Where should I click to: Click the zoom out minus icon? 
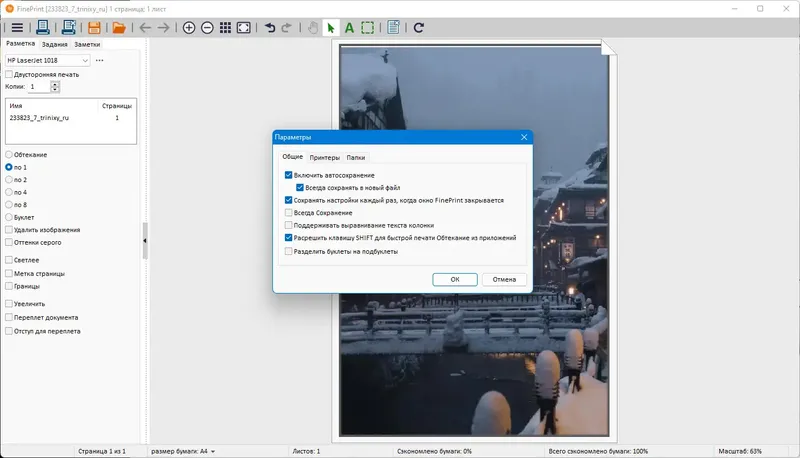coord(207,28)
